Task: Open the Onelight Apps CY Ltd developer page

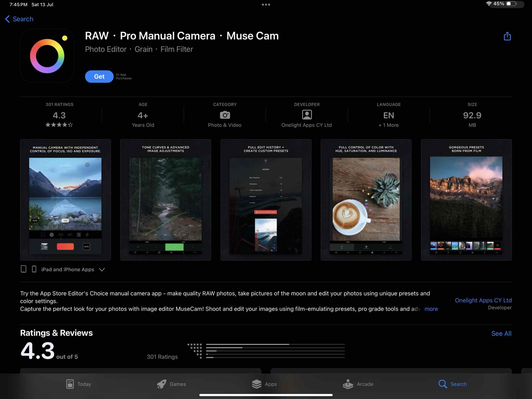Action: [483, 300]
